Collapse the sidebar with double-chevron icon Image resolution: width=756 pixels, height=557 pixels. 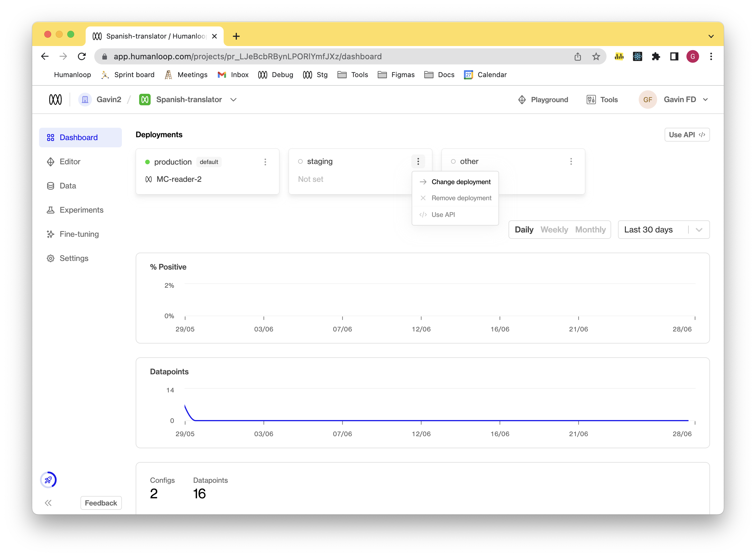(x=48, y=503)
